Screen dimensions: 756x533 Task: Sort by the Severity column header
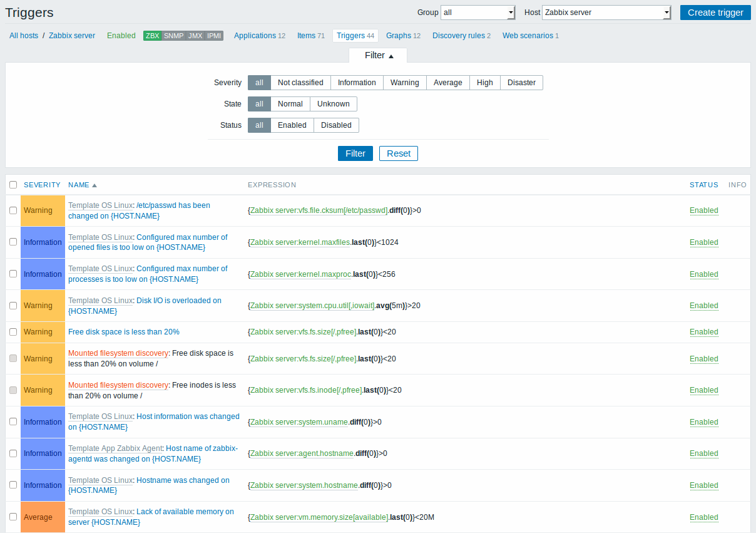(42, 185)
